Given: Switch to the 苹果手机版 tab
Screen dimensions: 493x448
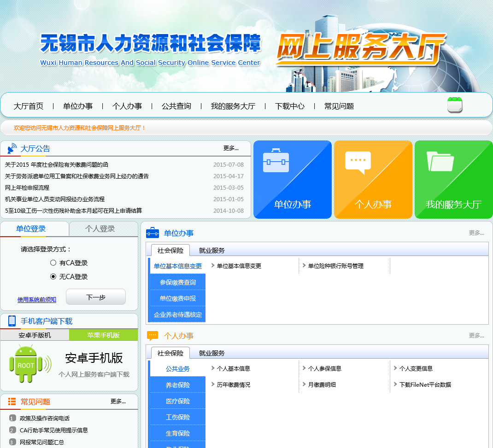Looking at the screenshot, I should pyautogui.click(x=104, y=335).
